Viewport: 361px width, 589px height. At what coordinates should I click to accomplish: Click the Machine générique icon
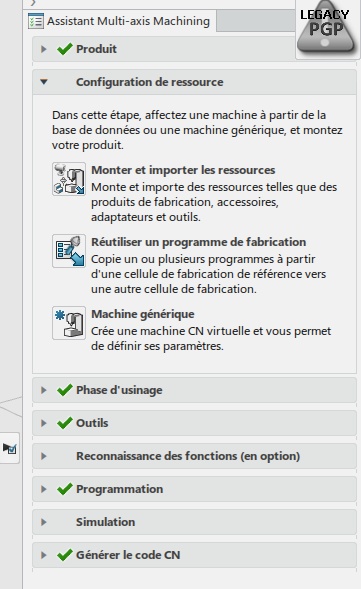69,323
